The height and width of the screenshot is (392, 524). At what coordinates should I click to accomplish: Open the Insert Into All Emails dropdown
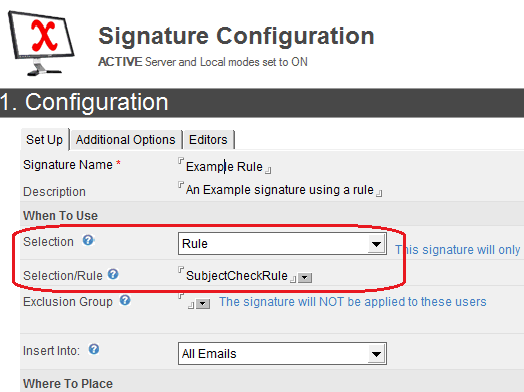(x=282, y=354)
